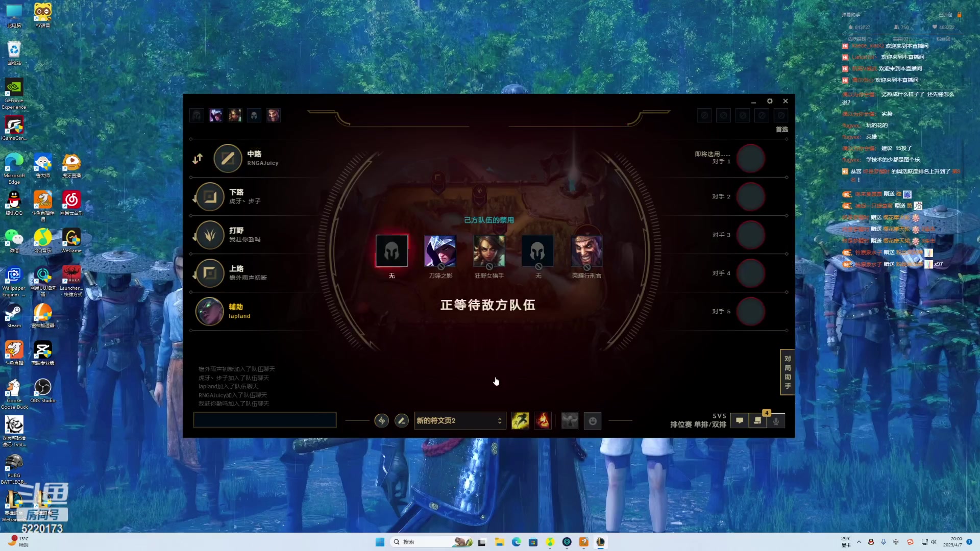Click the banned 刀锋之影 champion portrait

point(440,251)
